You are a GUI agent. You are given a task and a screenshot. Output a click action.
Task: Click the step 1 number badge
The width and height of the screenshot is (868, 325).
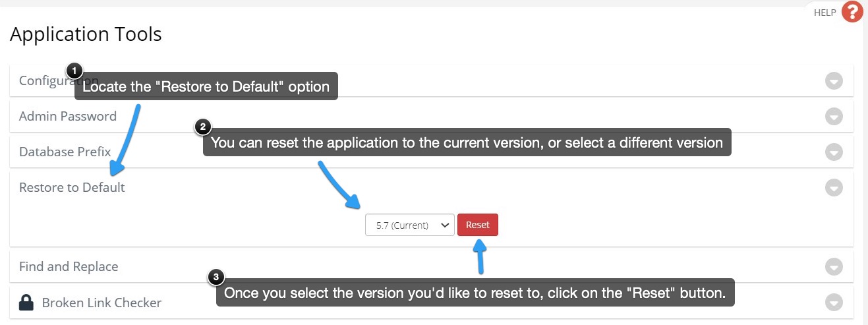(74, 71)
